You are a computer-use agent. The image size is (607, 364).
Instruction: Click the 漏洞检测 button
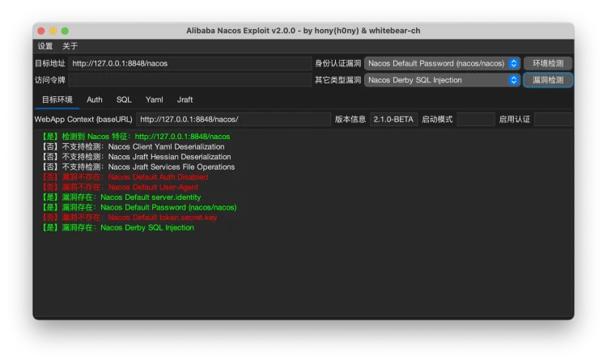[548, 80]
